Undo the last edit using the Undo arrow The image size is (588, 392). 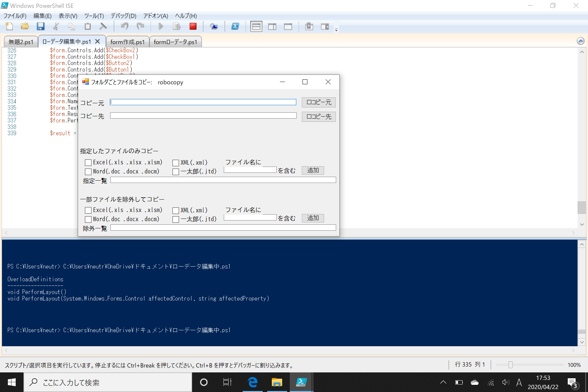(x=124, y=26)
